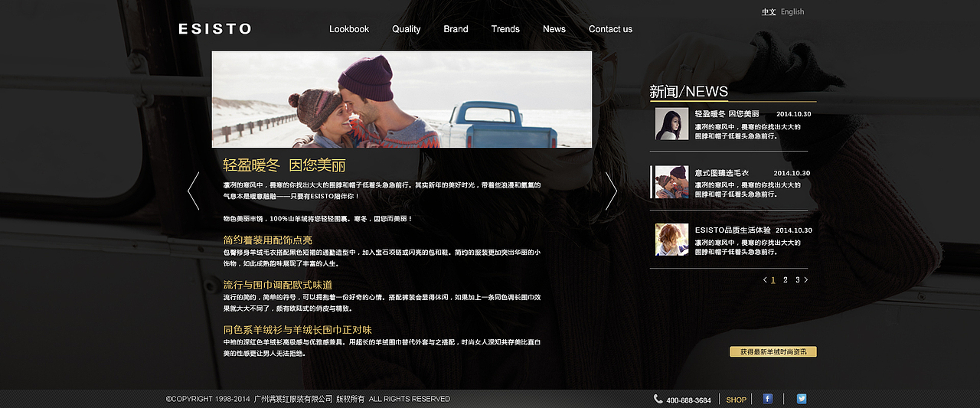Click the ESISTO logo
Screen dimensions: 980x408
[215, 29]
